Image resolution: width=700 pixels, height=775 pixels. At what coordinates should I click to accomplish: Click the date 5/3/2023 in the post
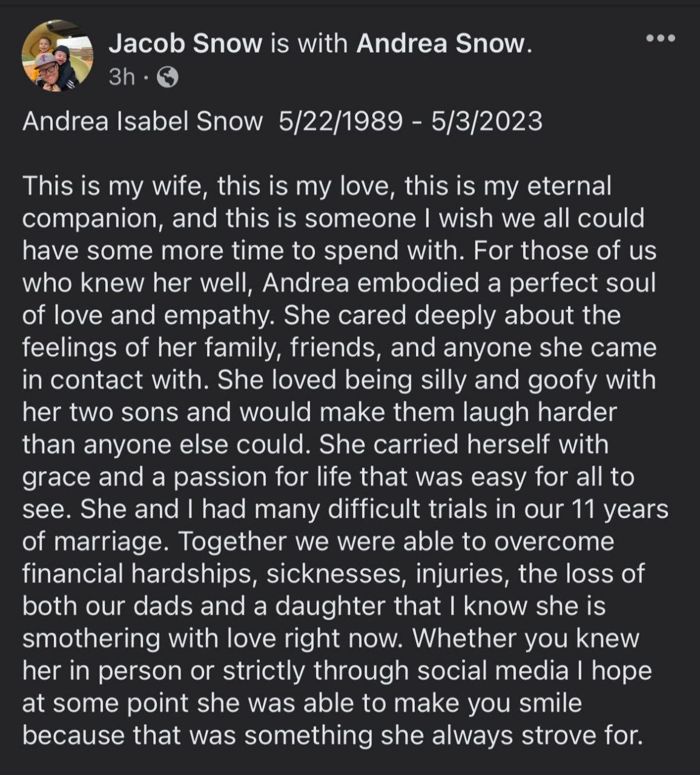[486, 122]
